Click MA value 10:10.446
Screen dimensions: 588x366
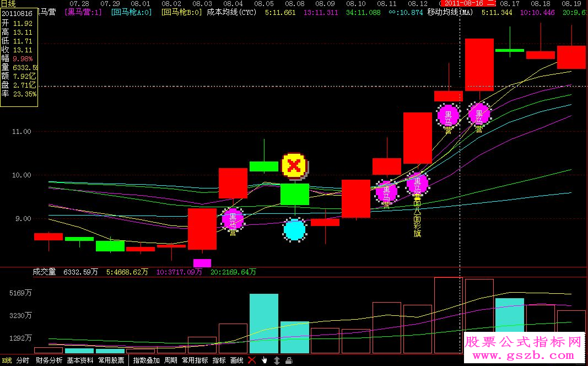537,12
